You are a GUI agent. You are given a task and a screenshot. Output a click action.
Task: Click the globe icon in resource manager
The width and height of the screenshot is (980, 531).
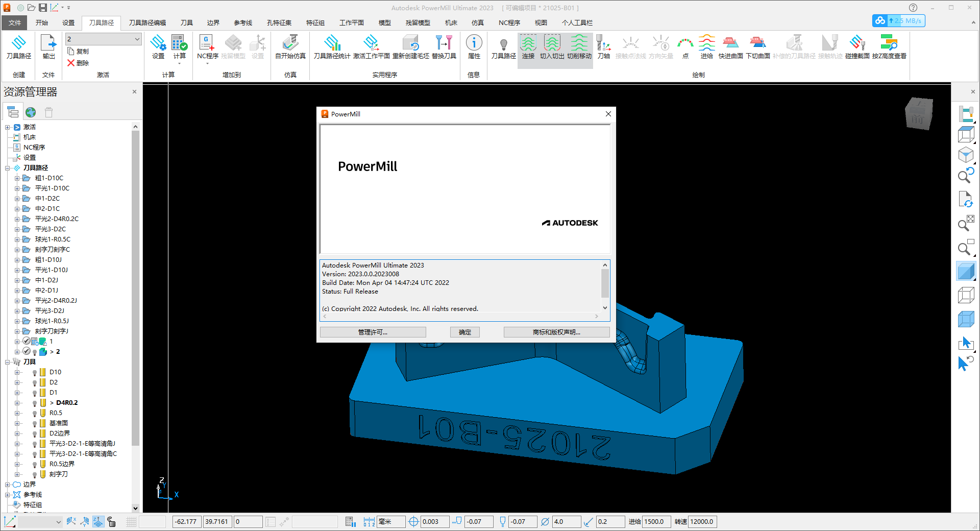tap(31, 112)
